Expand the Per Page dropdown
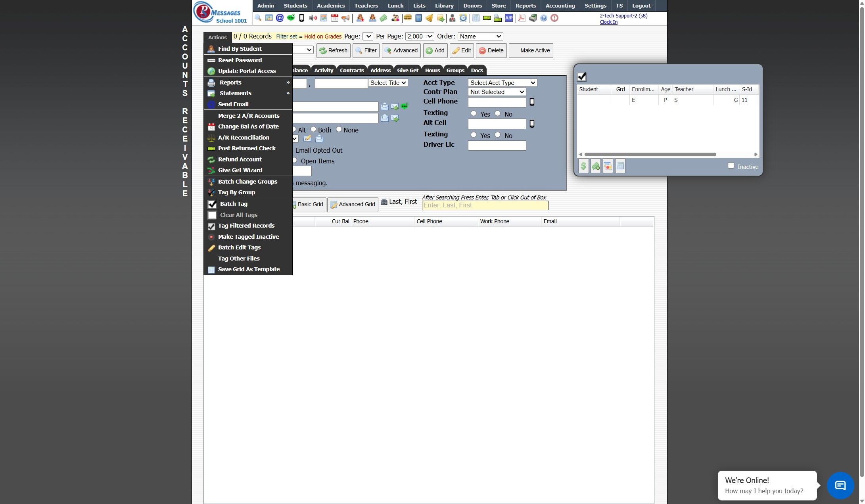This screenshot has width=865, height=504. pos(419,36)
